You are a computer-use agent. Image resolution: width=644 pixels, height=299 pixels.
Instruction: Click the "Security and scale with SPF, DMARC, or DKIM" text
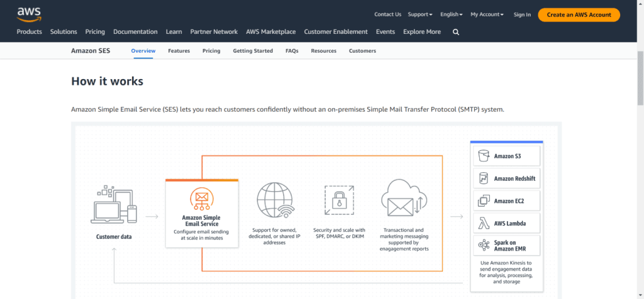point(339,233)
